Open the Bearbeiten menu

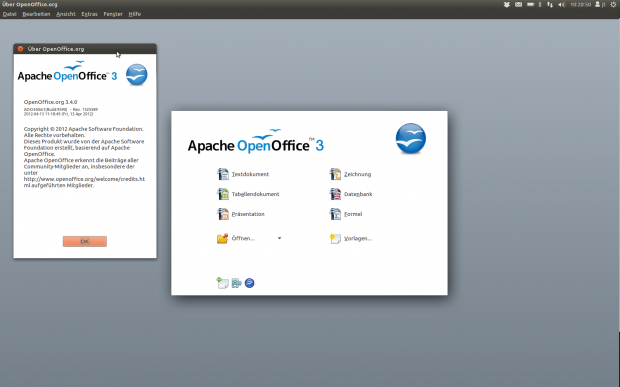[36, 14]
